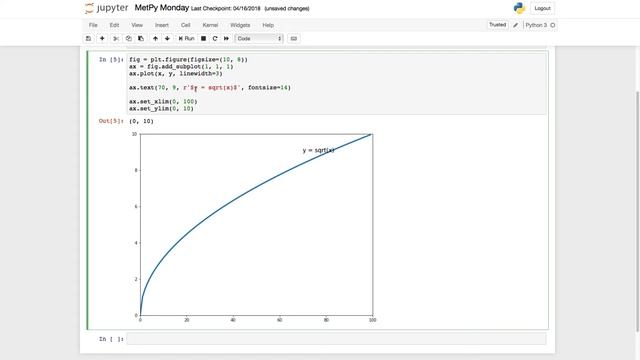
Task: Run the selected cell
Action: pos(186,38)
